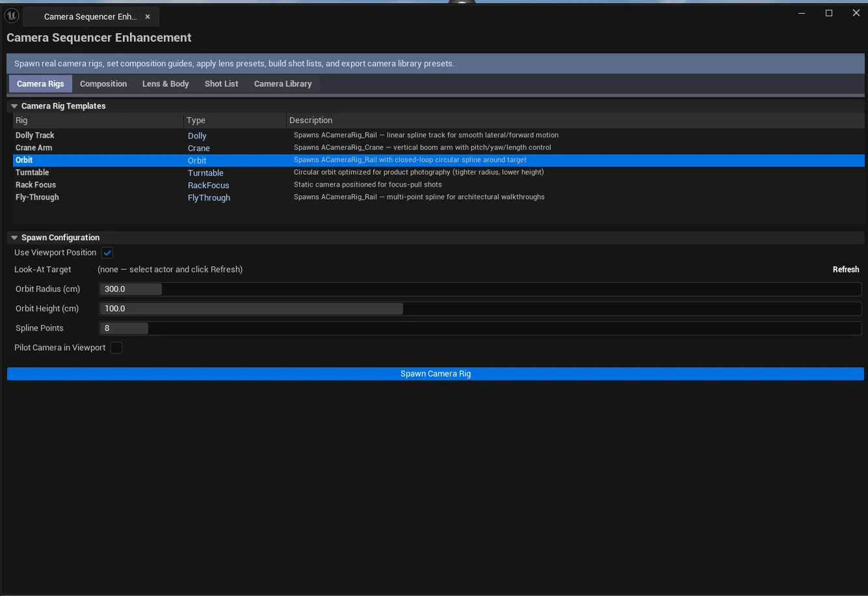Select the Crane Arm rig row
The width and height of the screenshot is (868, 596).
coord(439,148)
